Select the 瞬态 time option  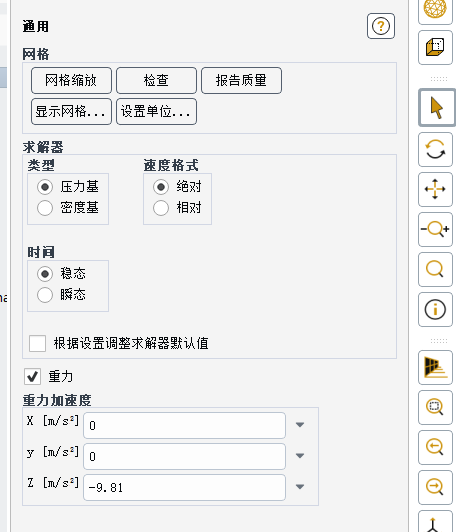pyautogui.click(x=45, y=294)
